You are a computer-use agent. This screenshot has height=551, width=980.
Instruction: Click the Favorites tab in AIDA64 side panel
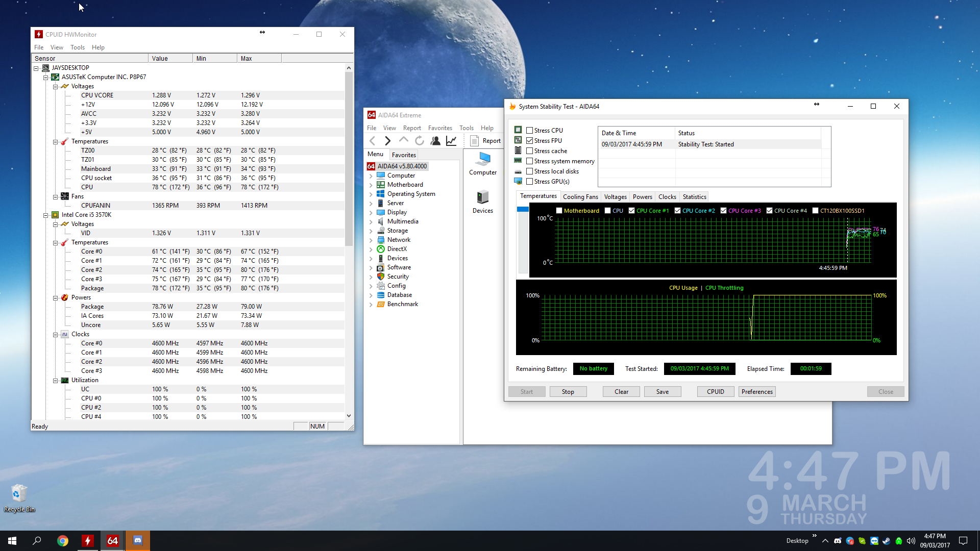404,155
